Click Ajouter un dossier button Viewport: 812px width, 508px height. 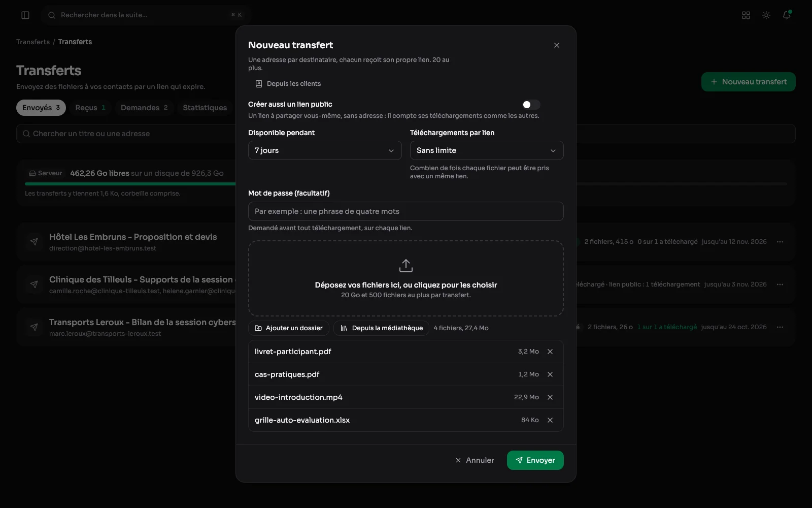click(289, 328)
